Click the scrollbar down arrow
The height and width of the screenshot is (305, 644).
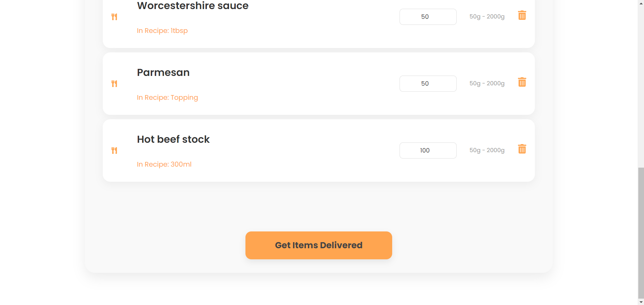pyautogui.click(x=641, y=302)
